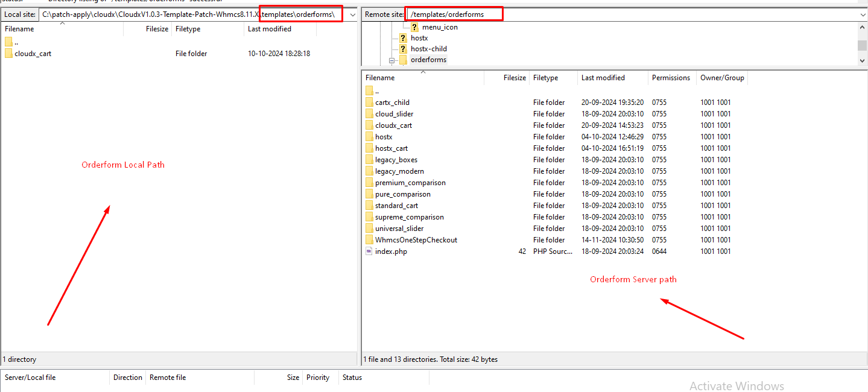Click the WhmcsOneStepCheckout folder icon
Viewport: 868px width, 392px height.
coord(369,240)
